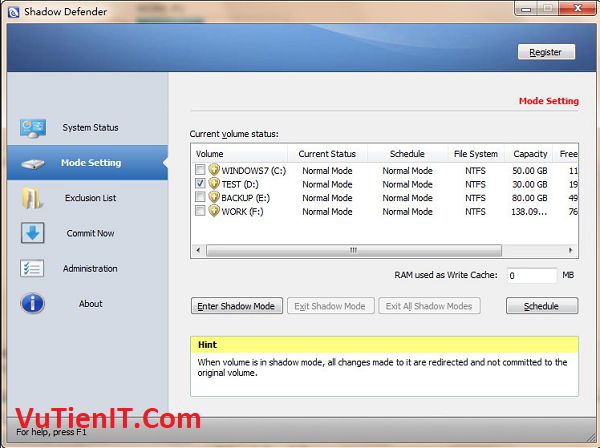Click the Schedule column header
This screenshot has height=448, width=600.
407,154
